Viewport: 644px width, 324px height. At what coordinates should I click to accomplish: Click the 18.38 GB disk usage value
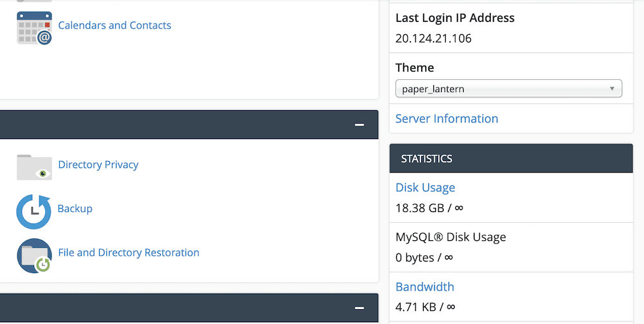pyautogui.click(x=429, y=208)
